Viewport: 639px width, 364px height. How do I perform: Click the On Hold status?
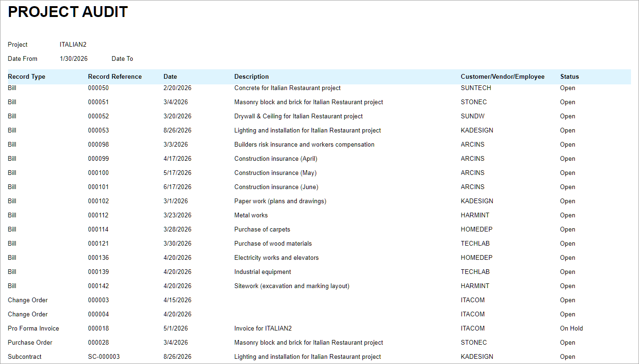(572, 328)
